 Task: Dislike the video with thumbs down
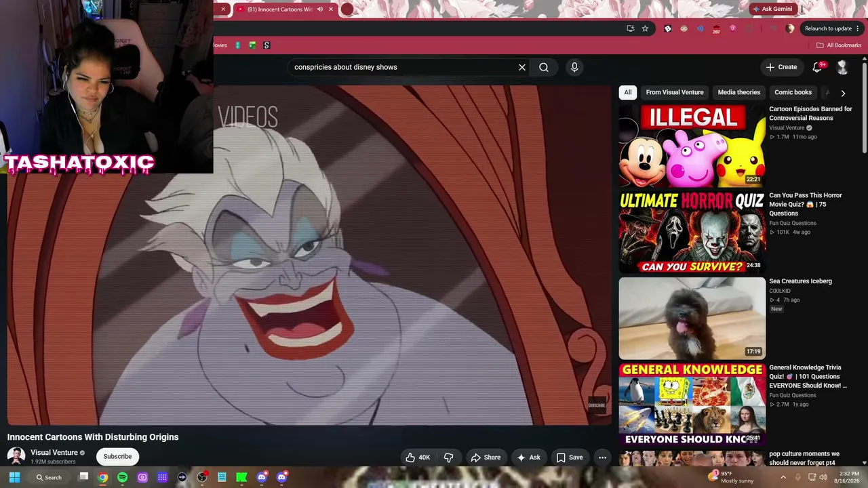pyautogui.click(x=448, y=457)
